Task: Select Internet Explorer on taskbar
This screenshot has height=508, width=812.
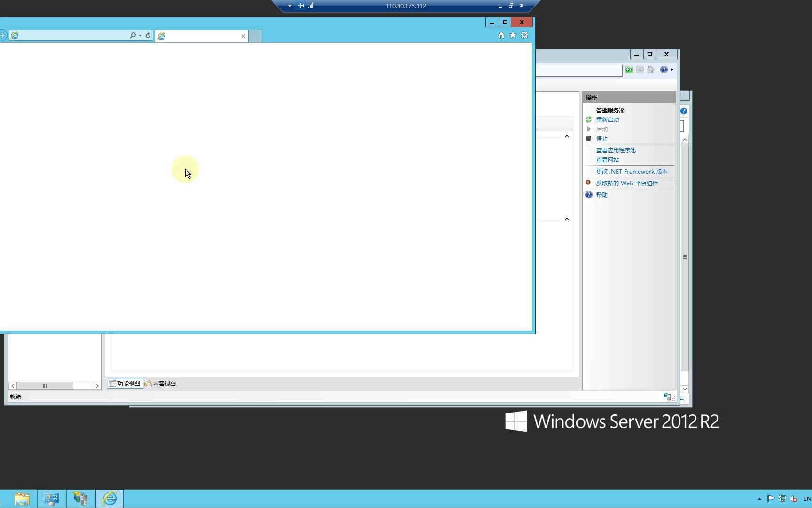Action: click(109, 499)
